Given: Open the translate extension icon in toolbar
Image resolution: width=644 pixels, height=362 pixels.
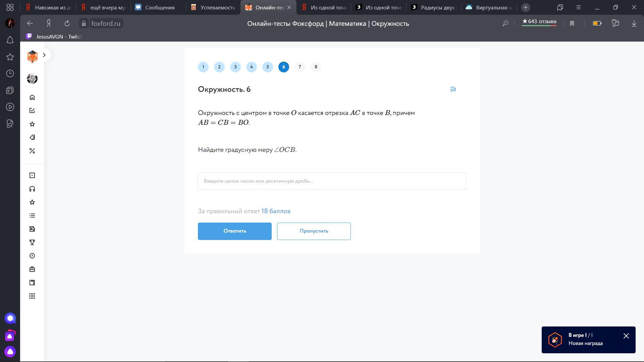Looking at the screenshot, I should [615, 23].
